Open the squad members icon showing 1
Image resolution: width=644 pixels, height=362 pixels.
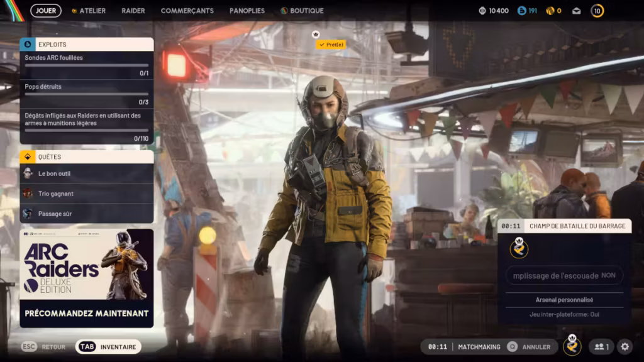point(601,346)
